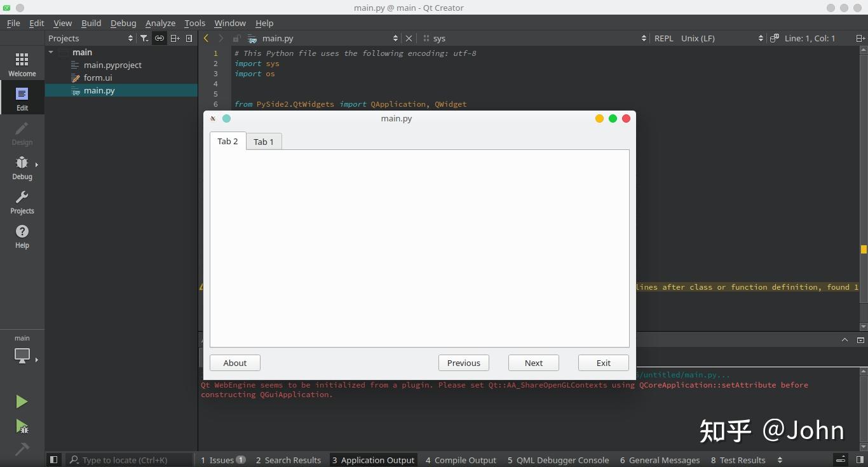The width and height of the screenshot is (868, 467).
Task: Click the filter icon in the Projects panel
Action: (144, 38)
